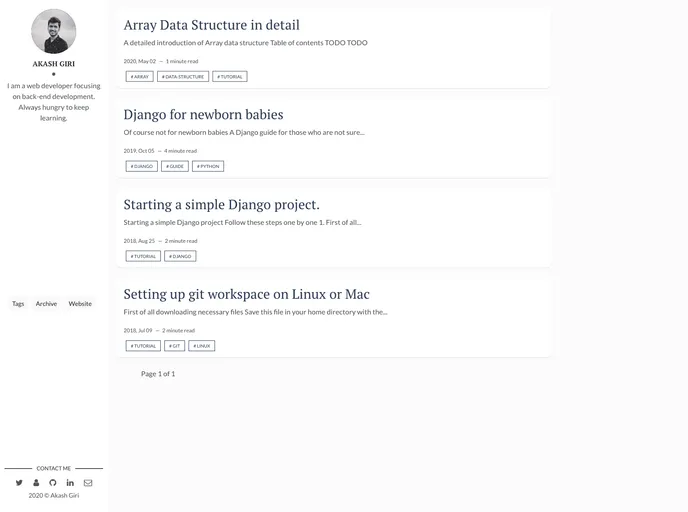Click the email envelope icon
Viewport: 688px width, 512px height.
[88, 483]
